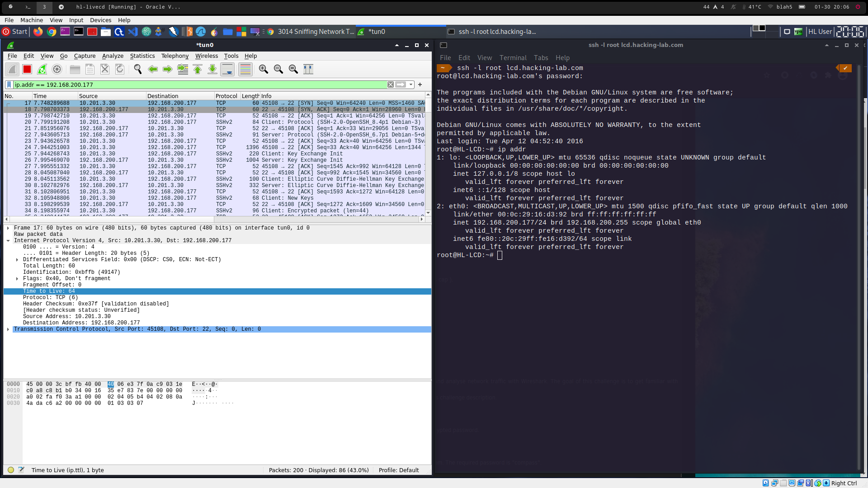Go to the first packet
The image size is (868, 488).
click(198, 69)
